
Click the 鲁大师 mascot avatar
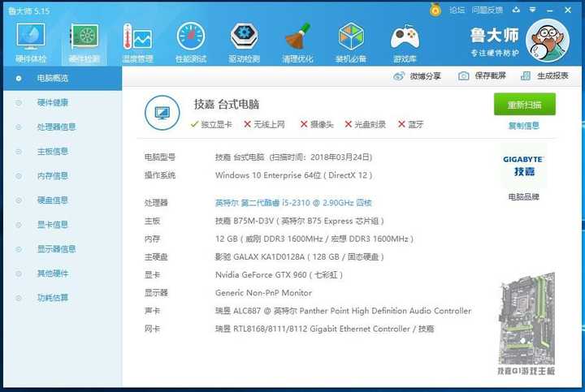pos(548,41)
